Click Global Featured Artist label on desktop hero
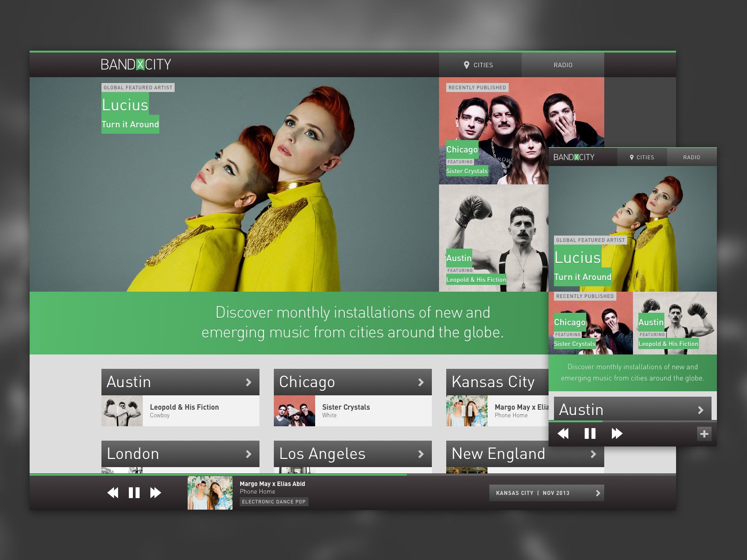The height and width of the screenshot is (560, 747). 138,87
